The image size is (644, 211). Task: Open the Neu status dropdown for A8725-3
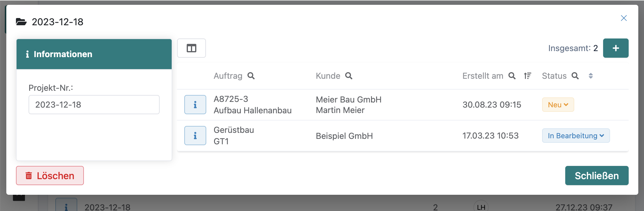tap(558, 105)
